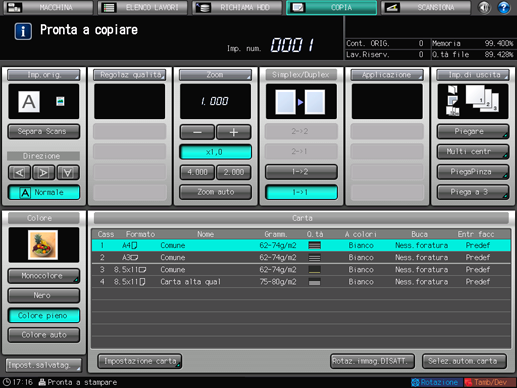Open the Imp.orig. settings header
The width and height of the screenshot is (517, 388).
[44, 75]
